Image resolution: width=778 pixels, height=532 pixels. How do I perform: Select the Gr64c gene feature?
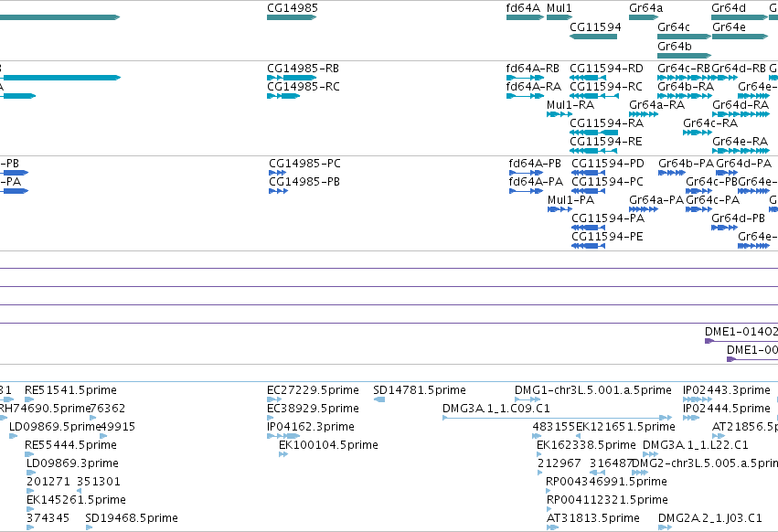pos(684,37)
